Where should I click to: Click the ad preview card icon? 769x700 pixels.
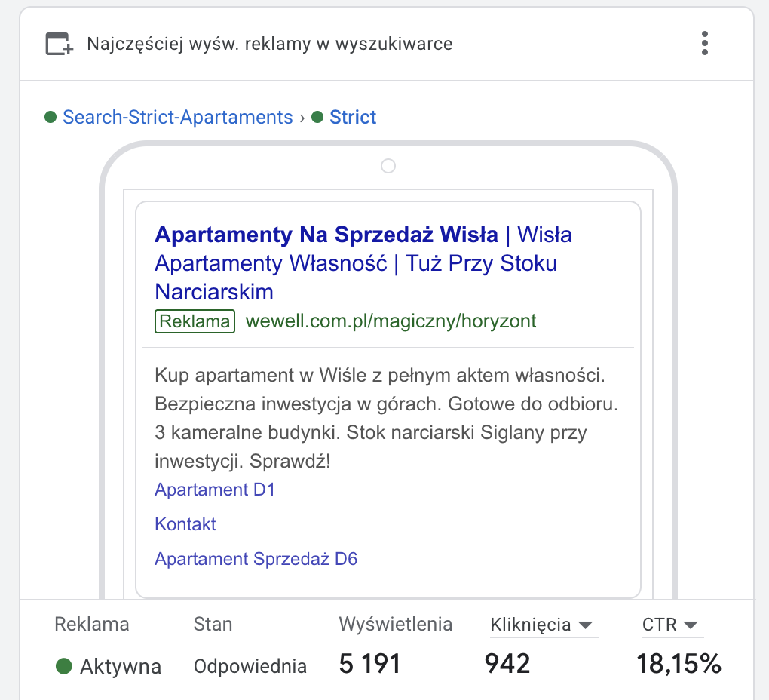60,44
